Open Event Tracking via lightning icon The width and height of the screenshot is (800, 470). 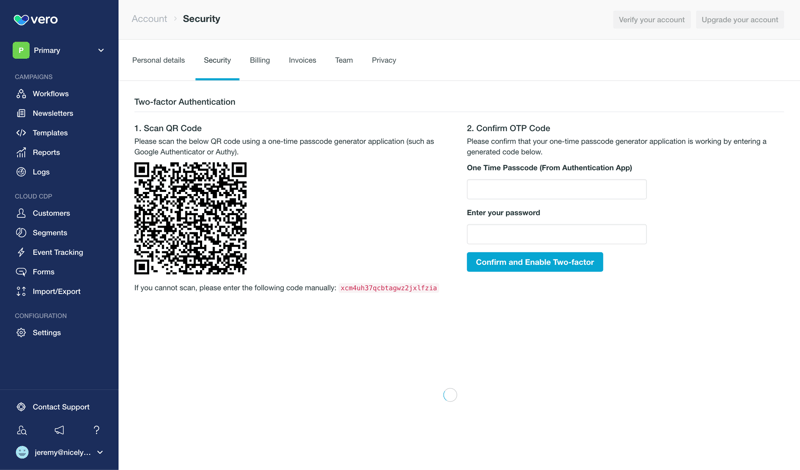pyautogui.click(x=21, y=252)
